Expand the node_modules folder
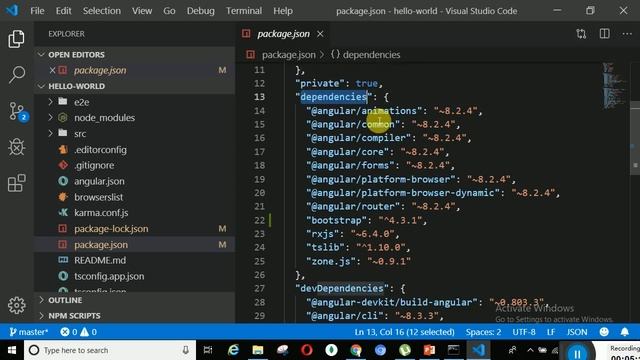The width and height of the screenshot is (640, 360). 51,118
